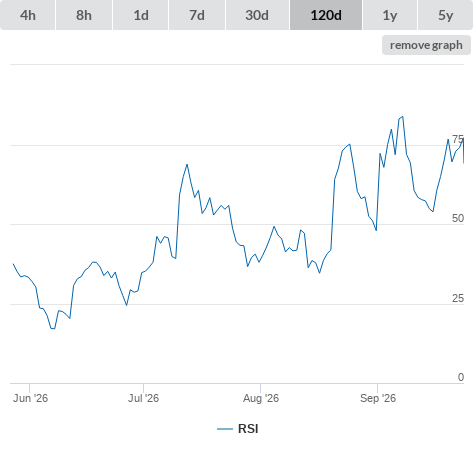Click the RSI low point in June
474x455 pixels.
tap(53, 329)
